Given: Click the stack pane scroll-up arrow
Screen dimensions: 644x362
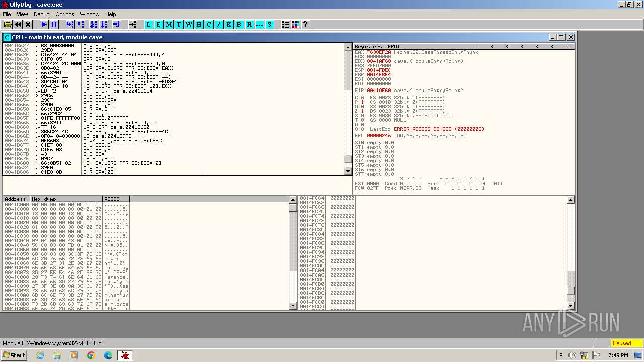Looking at the screenshot, I should click(570, 200).
